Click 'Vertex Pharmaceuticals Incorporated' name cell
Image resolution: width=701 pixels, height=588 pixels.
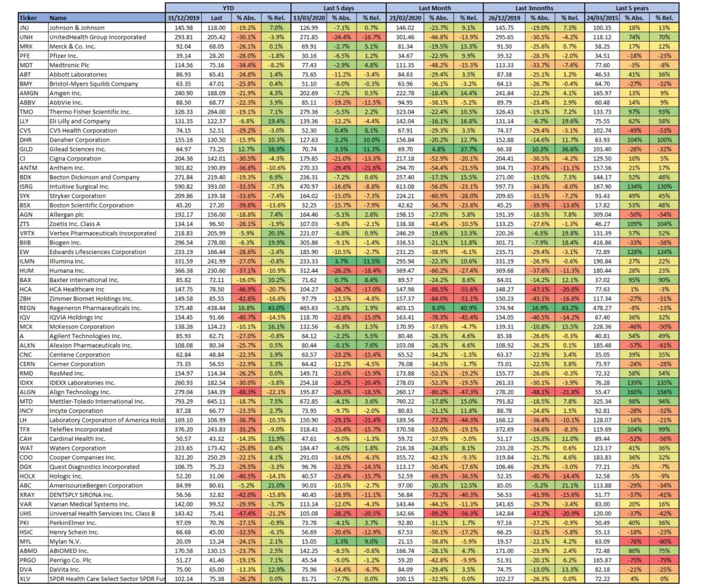pyautogui.click(x=106, y=233)
